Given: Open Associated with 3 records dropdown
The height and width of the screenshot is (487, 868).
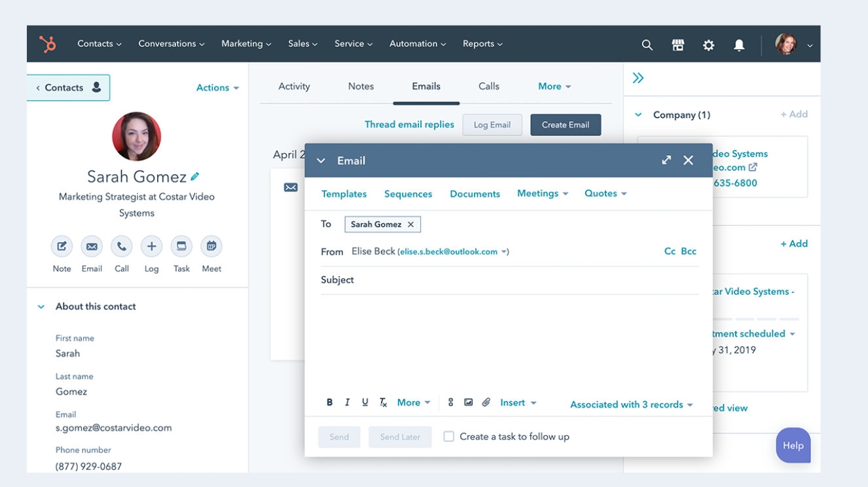Looking at the screenshot, I should pyautogui.click(x=632, y=405).
